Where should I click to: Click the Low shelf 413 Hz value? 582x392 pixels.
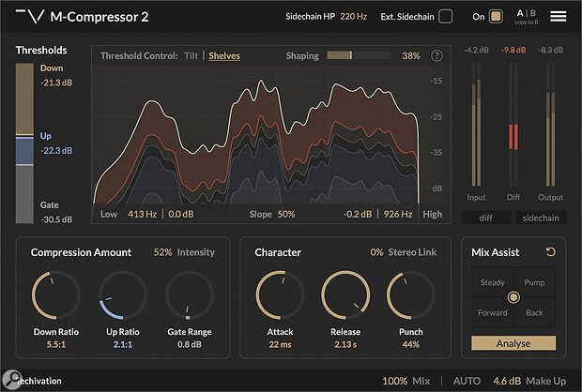coord(142,214)
